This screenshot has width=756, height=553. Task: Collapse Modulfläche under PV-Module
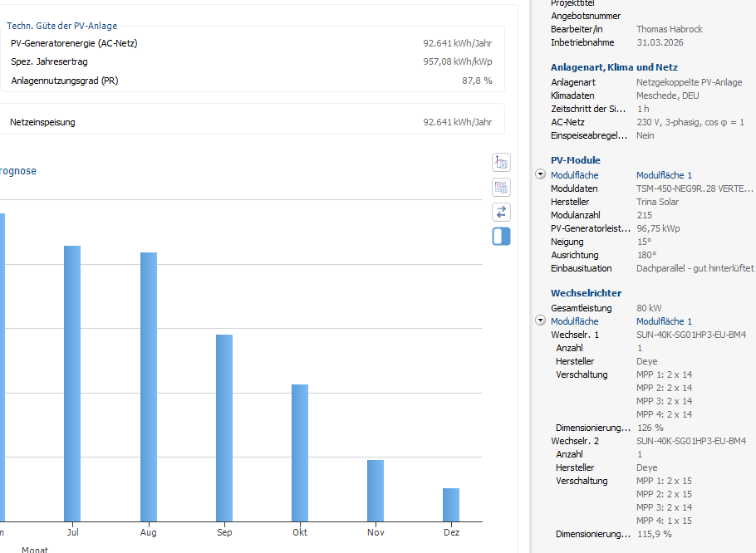coord(541,175)
